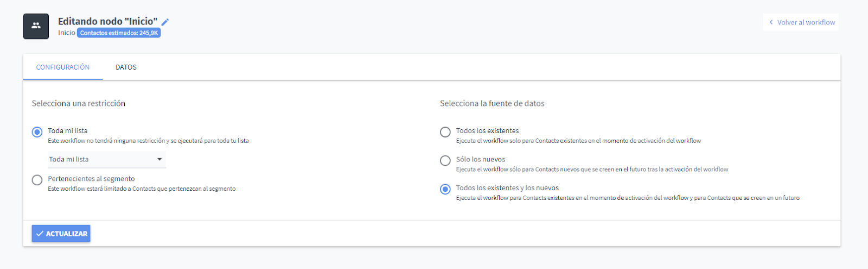This screenshot has width=868, height=269.
Task: Open the DATOS tab
Action: coord(126,67)
